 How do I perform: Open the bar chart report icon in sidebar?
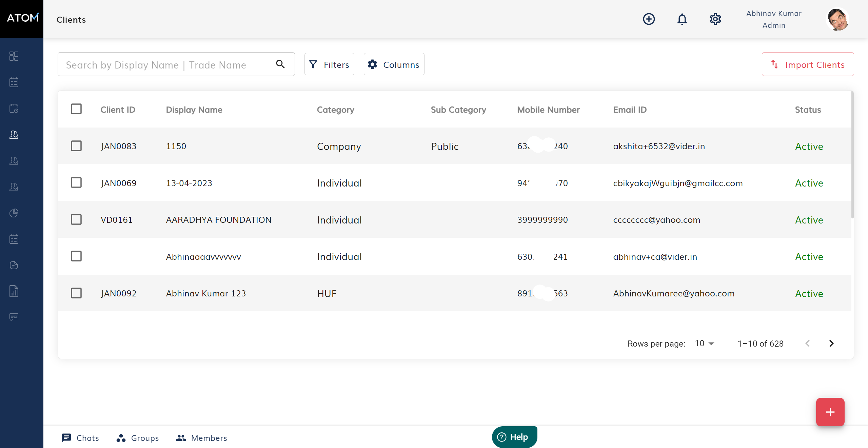point(14,291)
